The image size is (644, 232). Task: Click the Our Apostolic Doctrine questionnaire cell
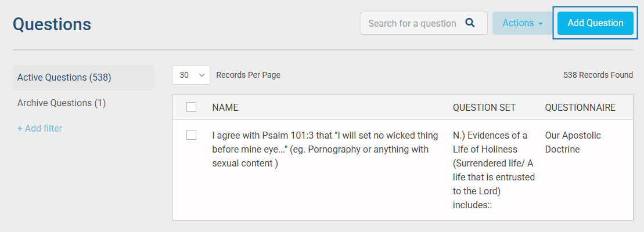[x=573, y=142]
